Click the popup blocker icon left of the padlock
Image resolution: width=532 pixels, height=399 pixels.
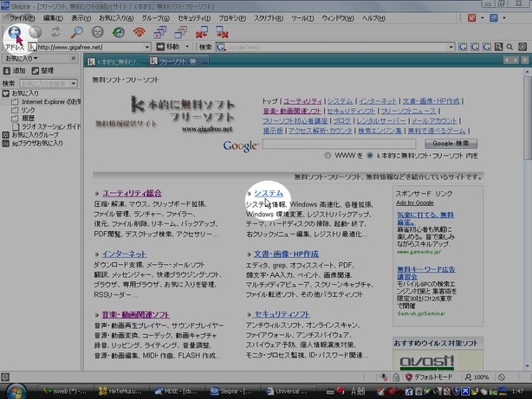384,377
